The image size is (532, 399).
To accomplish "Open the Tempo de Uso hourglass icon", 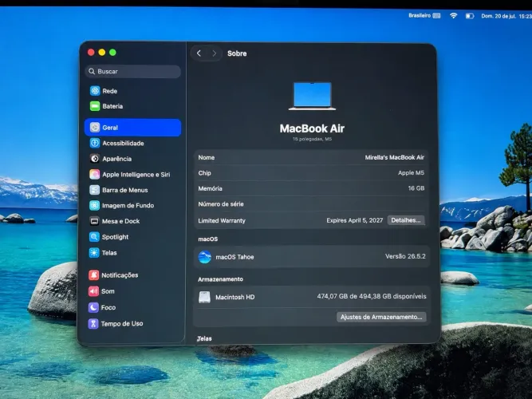I will 93,324.
